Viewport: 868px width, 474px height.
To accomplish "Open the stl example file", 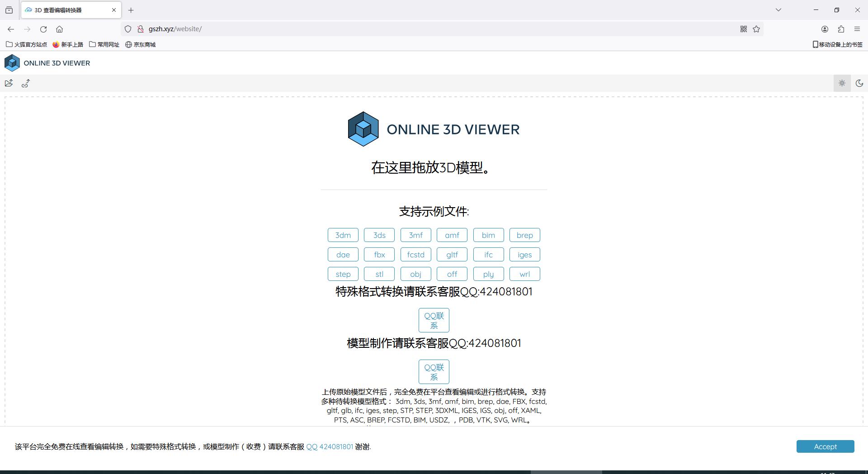I will coord(379,274).
